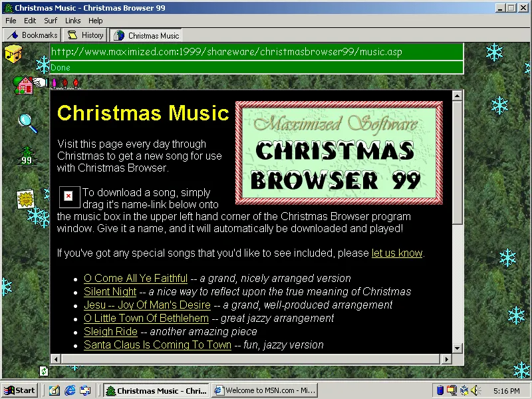Click the display icon in the system tray
This screenshot has height=399, width=532.
[452, 391]
